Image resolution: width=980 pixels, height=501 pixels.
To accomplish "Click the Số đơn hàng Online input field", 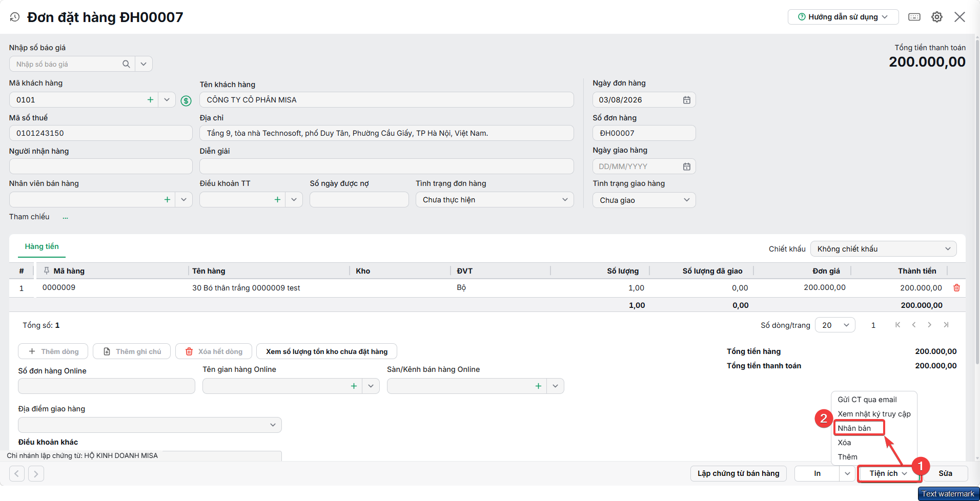I will point(107,386).
